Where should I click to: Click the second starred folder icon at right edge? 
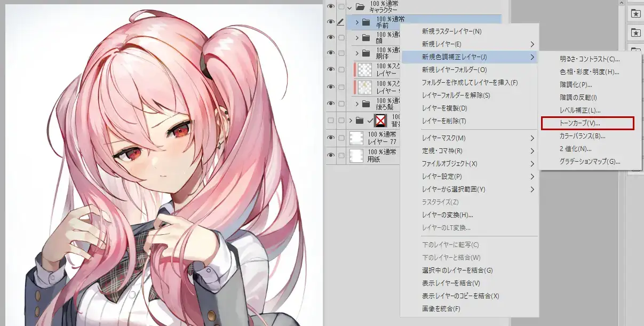635,33
